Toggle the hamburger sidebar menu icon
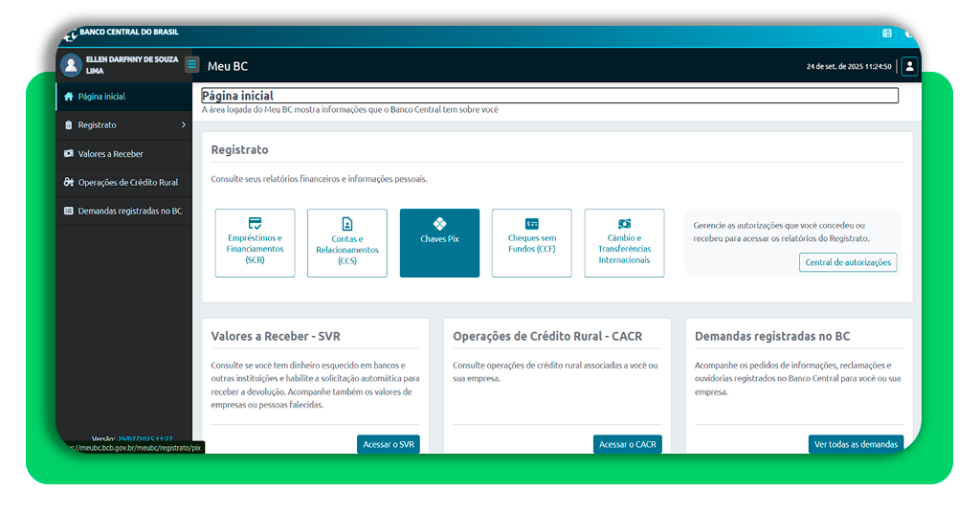This screenshot has width=980, height=513. (x=191, y=64)
